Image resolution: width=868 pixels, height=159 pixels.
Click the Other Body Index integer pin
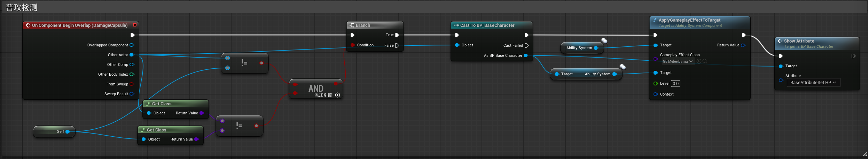132,74
